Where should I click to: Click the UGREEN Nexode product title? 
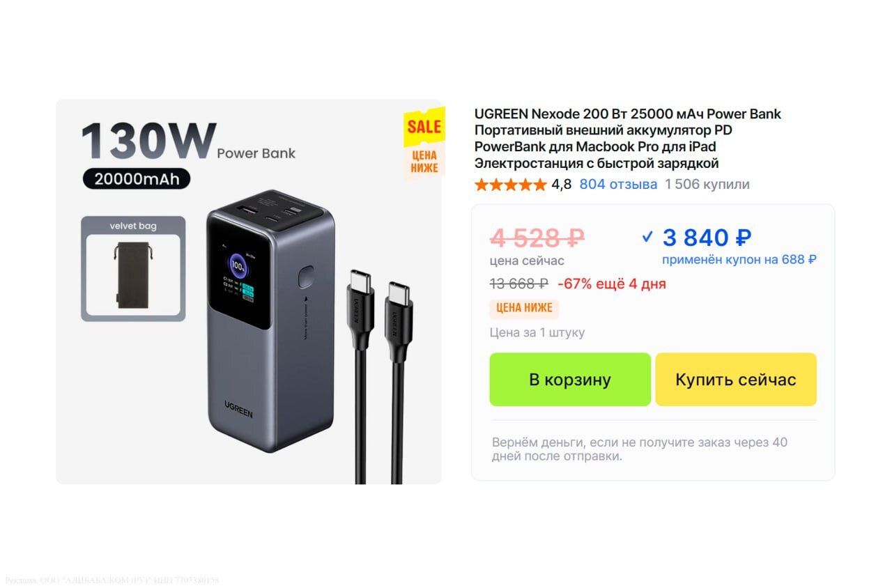(628, 139)
